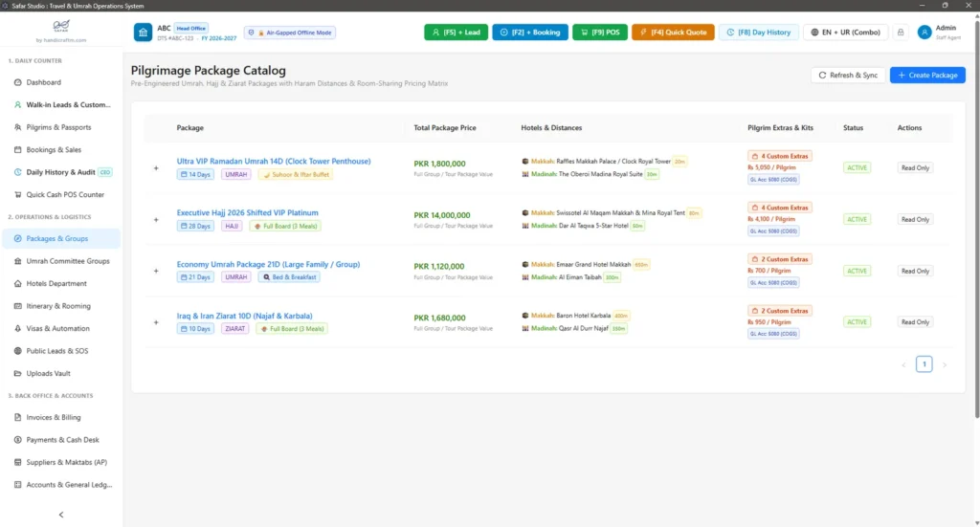This screenshot has height=527, width=980.
Task: Click the Bed & Breakfast tag
Action: click(289, 277)
